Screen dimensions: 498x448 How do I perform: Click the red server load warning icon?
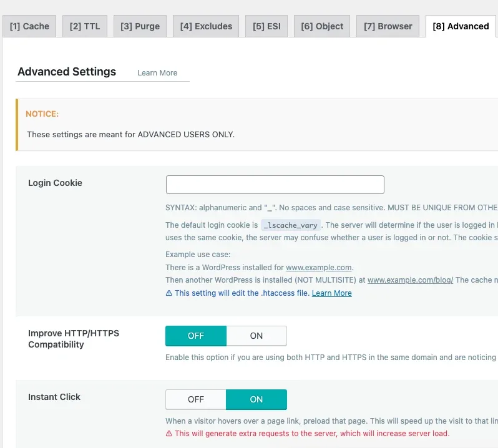pyautogui.click(x=169, y=434)
